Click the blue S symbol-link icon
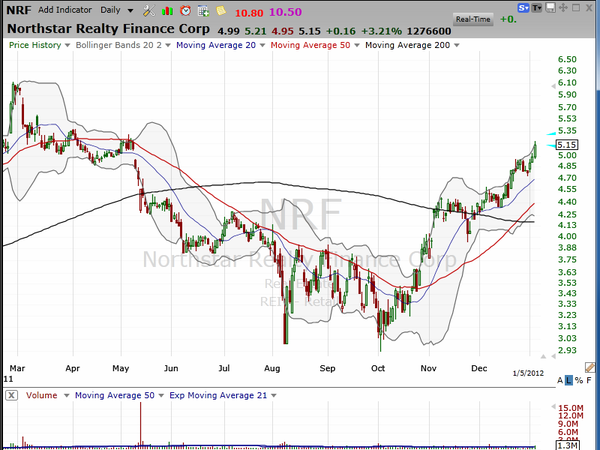Viewport: 600px width, 450px height. pos(523,8)
